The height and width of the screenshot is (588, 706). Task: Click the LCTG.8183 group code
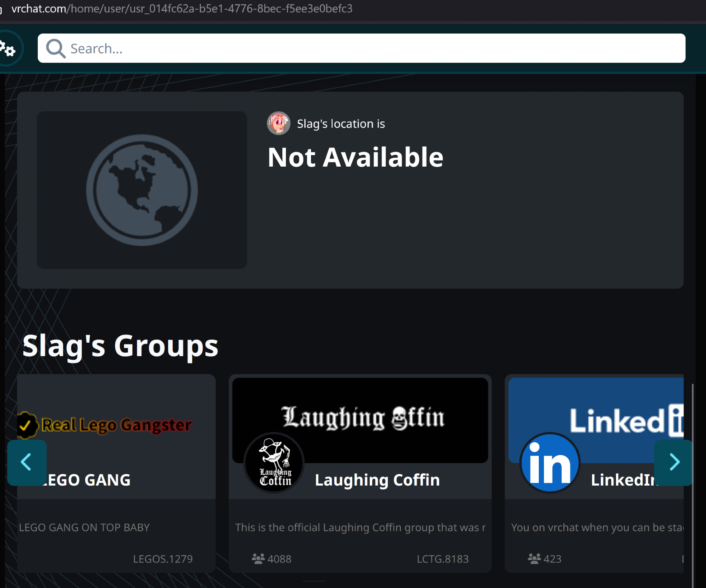point(442,559)
